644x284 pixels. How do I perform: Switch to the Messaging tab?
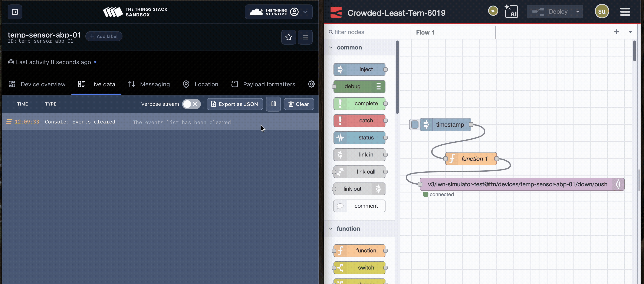(x=149, y=84)
